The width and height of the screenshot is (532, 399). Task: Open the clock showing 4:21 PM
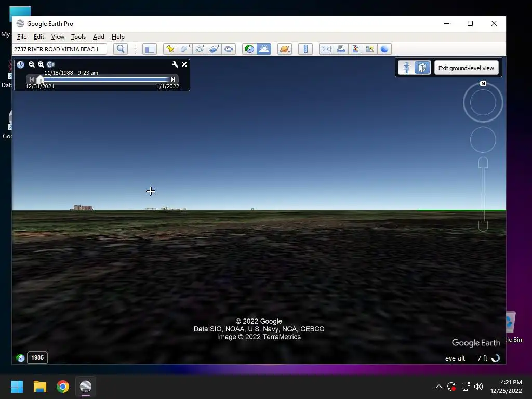506,387
